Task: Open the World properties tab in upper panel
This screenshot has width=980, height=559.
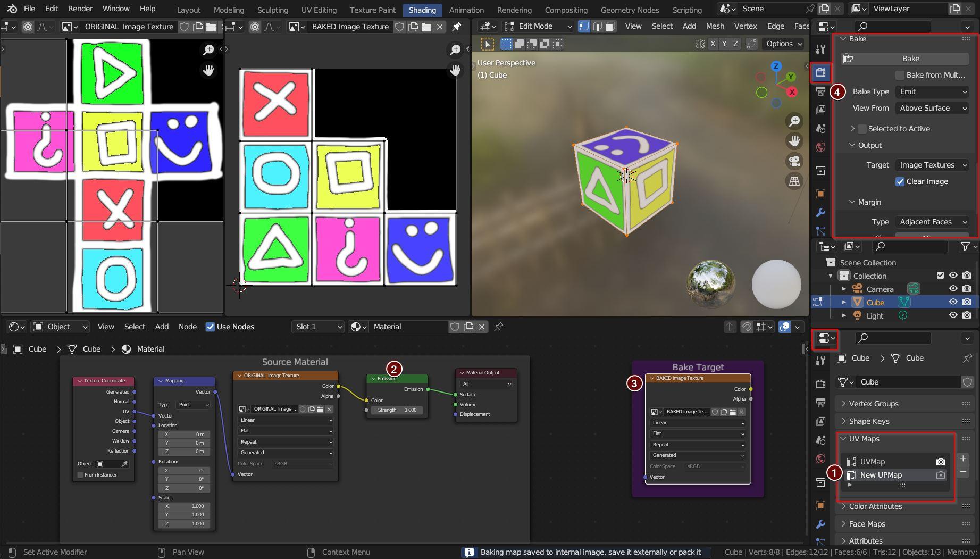Action: click(x=820, y=147)
